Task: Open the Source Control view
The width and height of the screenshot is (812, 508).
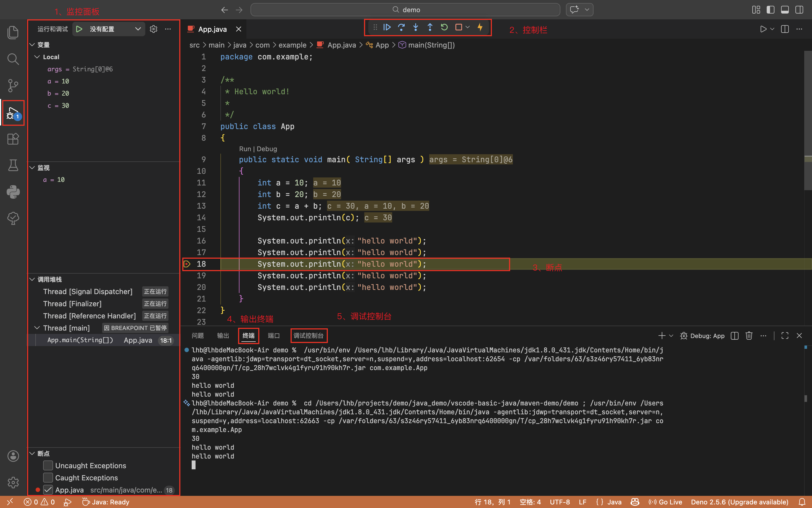Action: [x=13, y=85]
